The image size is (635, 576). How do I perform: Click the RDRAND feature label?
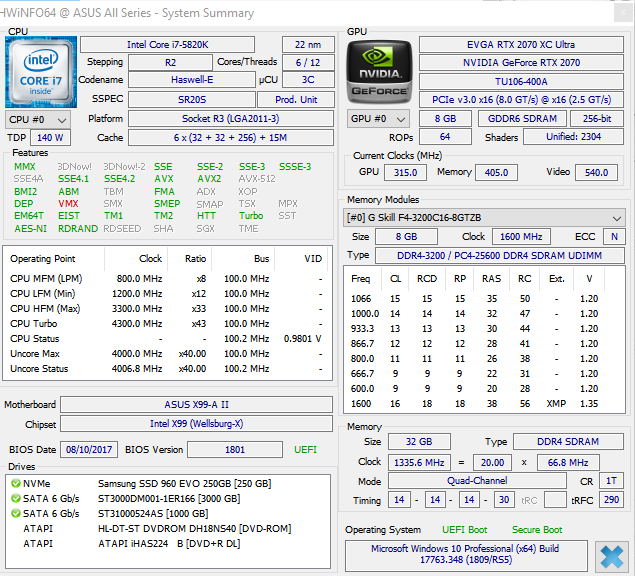[78, 229]
